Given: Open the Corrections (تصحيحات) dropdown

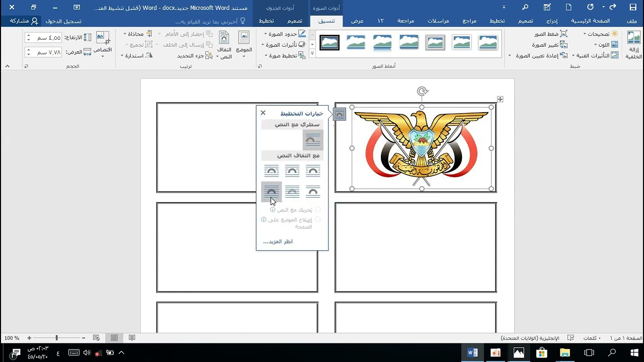Looking at the screenshot, I should point(601,34).
